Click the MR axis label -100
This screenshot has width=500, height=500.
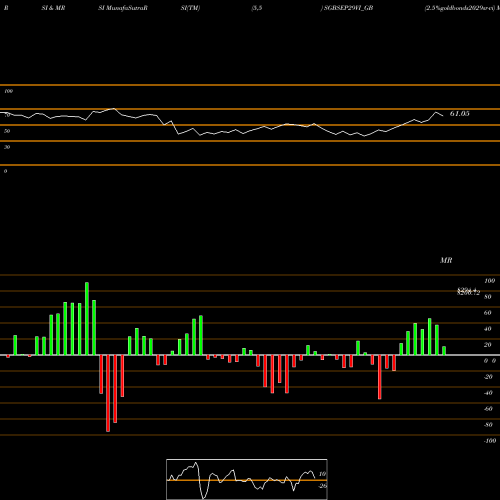[490, 441]
